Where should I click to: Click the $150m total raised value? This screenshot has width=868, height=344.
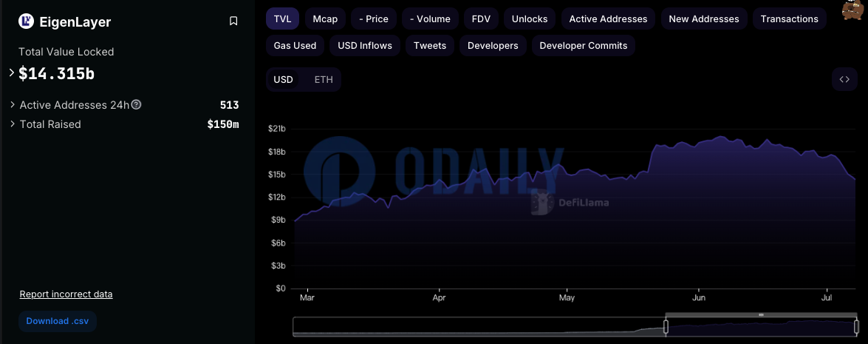[x=223, y=124]
